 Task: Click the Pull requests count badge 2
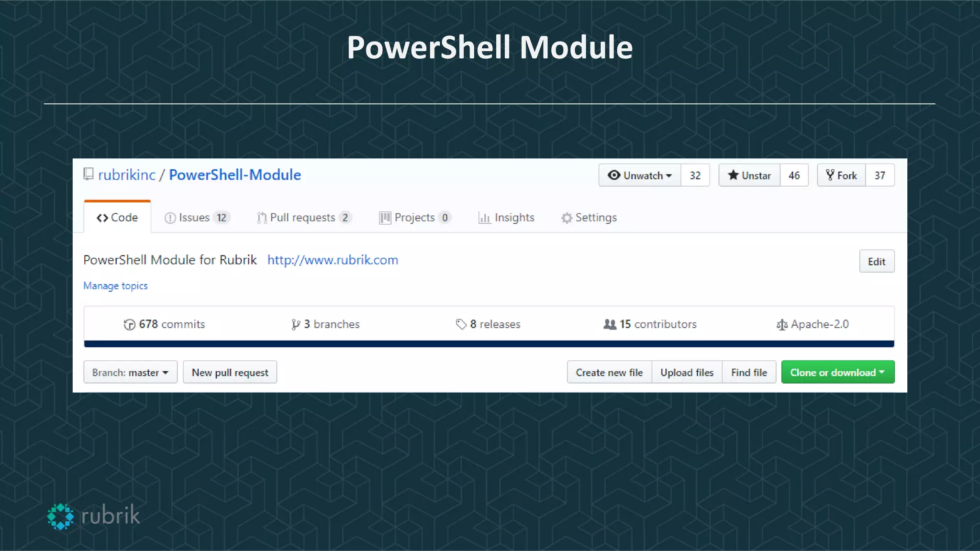pyautogui.click(x=345, y=218)
